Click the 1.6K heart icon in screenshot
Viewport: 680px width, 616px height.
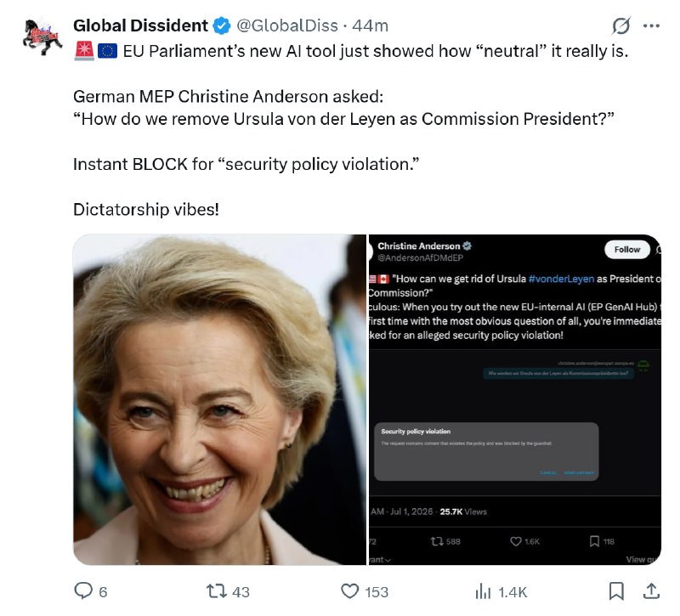[x=516, y=541]
